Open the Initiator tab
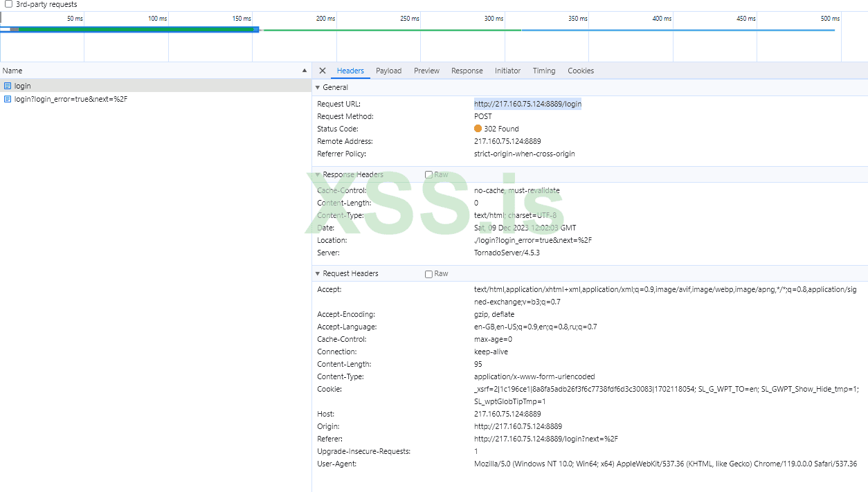This screenshot has width=868, height=492. point(508,71)
